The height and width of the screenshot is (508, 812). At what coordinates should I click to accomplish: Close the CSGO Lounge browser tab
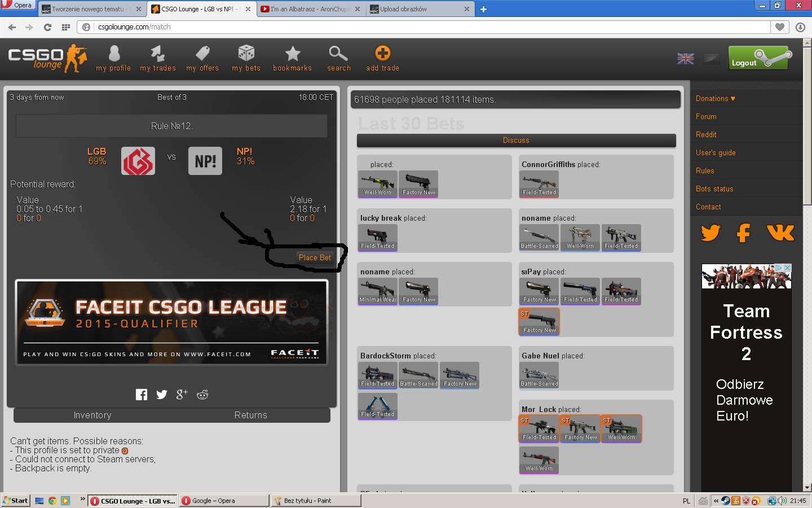tap(248, 9)
